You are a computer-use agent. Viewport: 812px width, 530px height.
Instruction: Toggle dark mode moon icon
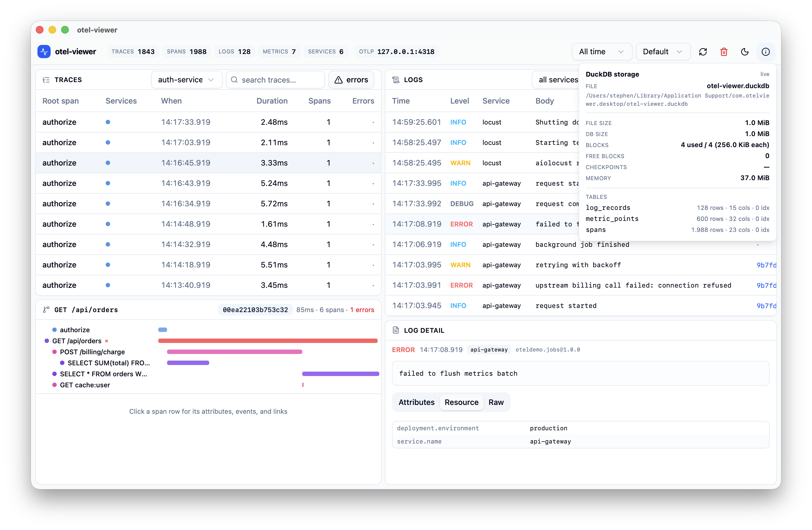pos(745,52)
